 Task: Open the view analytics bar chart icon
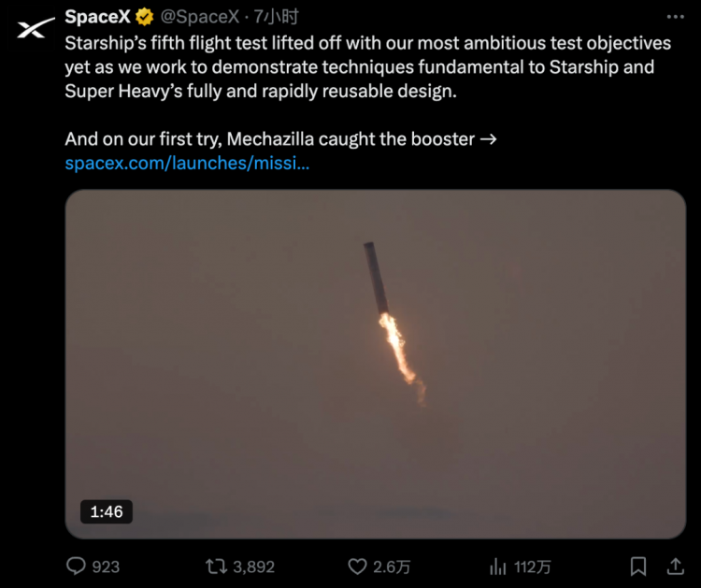497,566
